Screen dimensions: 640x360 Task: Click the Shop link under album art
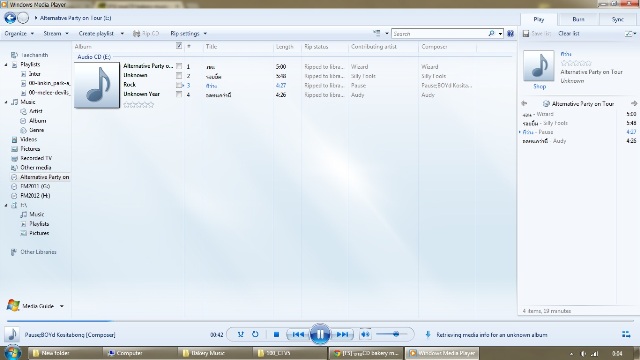[539, 87]
